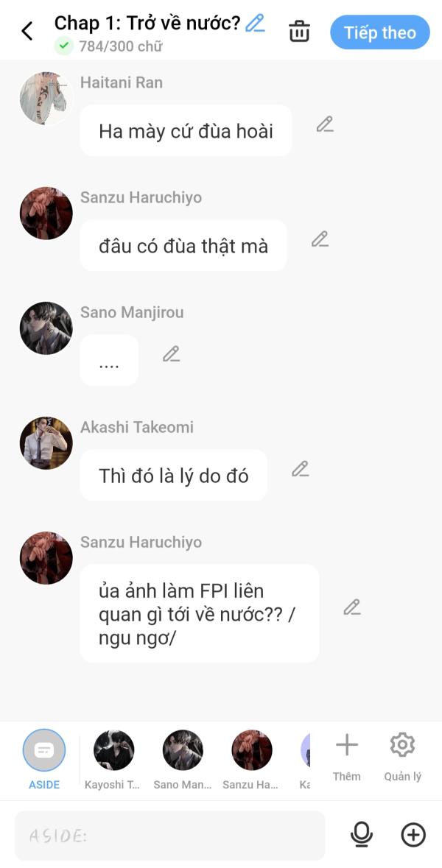Open Quản lý character management
This screenshot has height=868, width=442.
[403, 757]
